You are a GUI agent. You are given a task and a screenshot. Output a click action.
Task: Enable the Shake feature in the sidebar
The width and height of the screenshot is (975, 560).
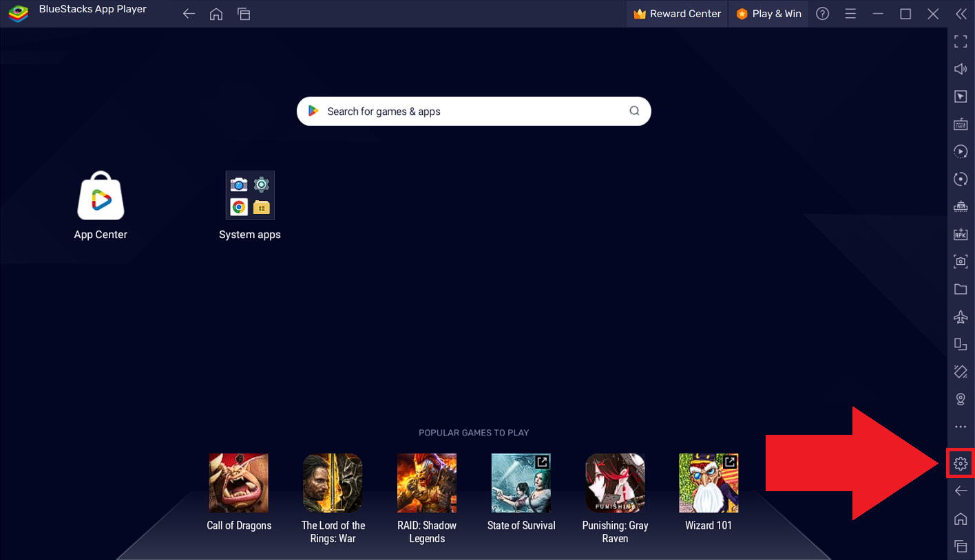[961, 371]
